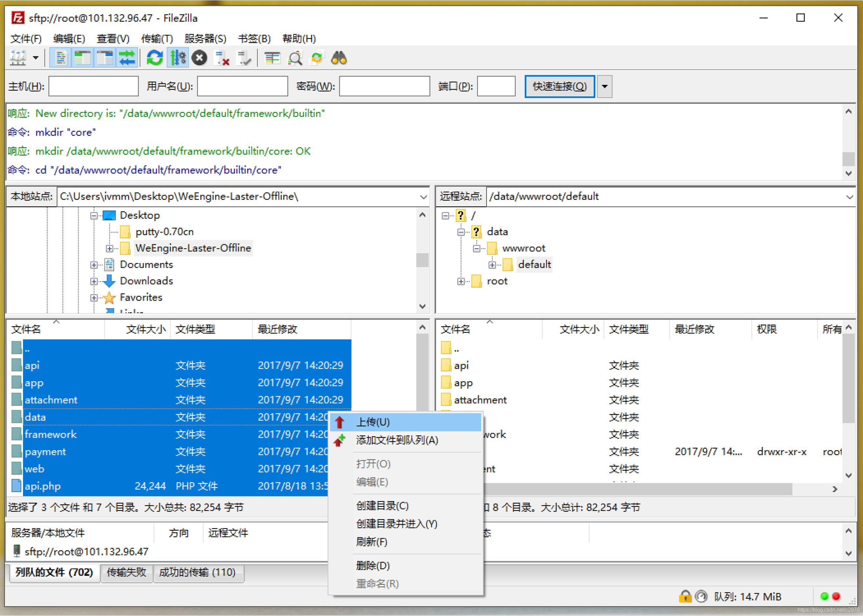
Task: Expand the local site path dropdown
Action: (423, 196)
